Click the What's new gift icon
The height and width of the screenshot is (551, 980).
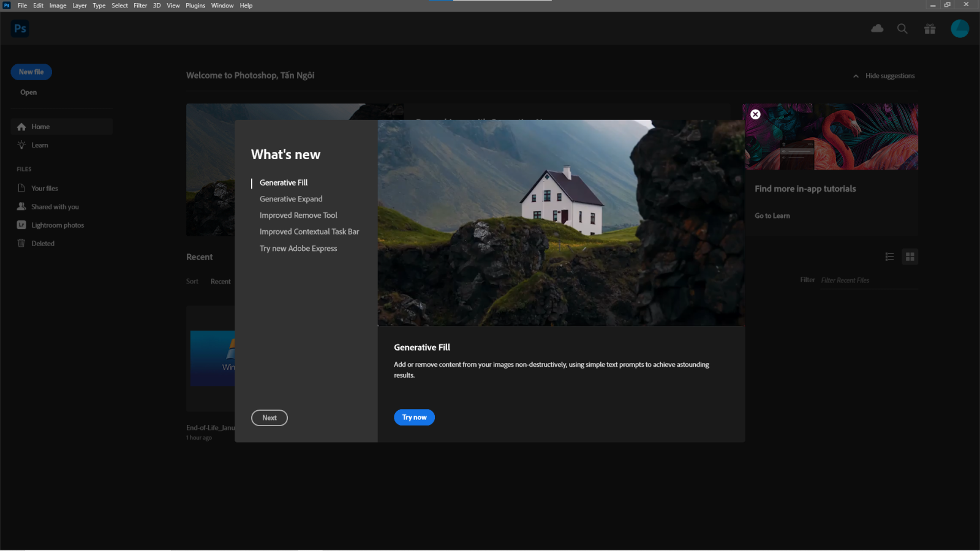click(x=929, y=28)
